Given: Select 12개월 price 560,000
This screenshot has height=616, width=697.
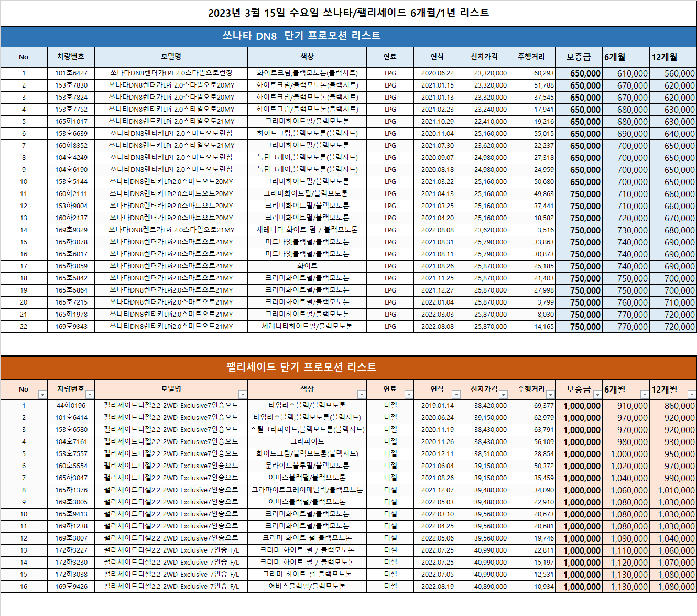Looking at the screenshot, I should point(673,73).
